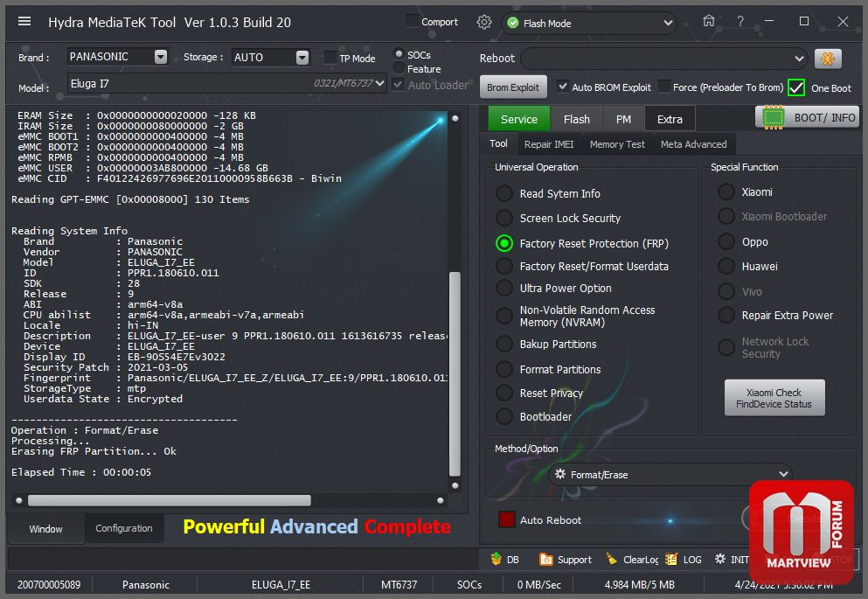Select Factory Reset Protection (FRP) option
Viewport: 868px width, 599px height.
503,243
